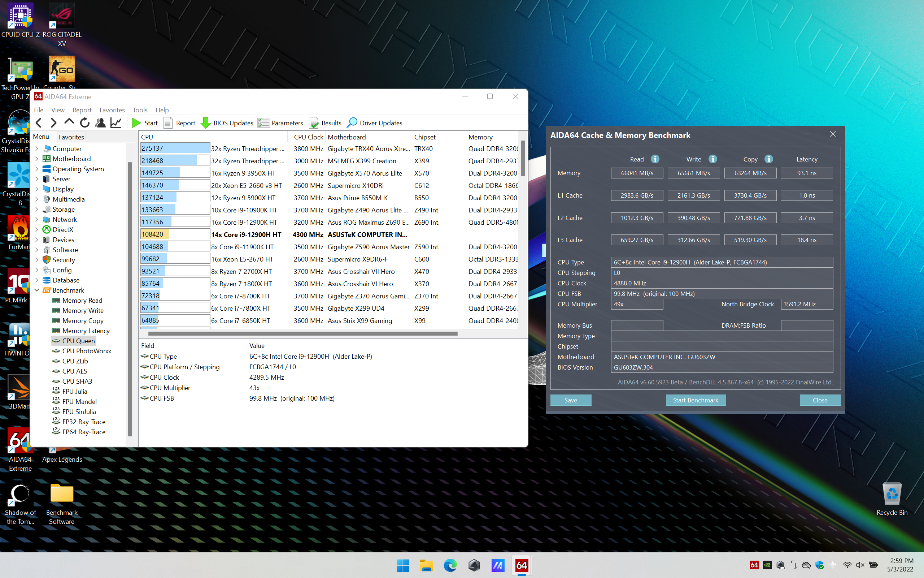Image resolution: width=924 pixels, height=578 pixels.
Task: Click the Back navigation arrow in AIDA64 toolbar
Action: (x=39, y=123)
